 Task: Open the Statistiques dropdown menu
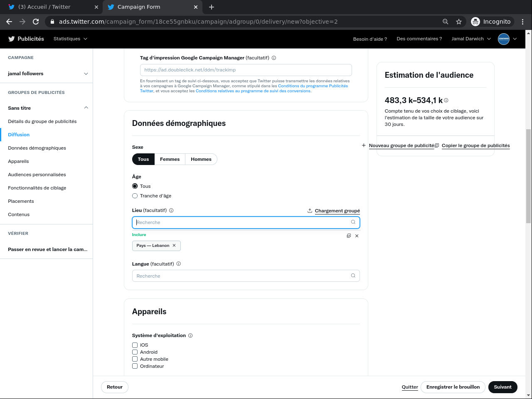70,39
